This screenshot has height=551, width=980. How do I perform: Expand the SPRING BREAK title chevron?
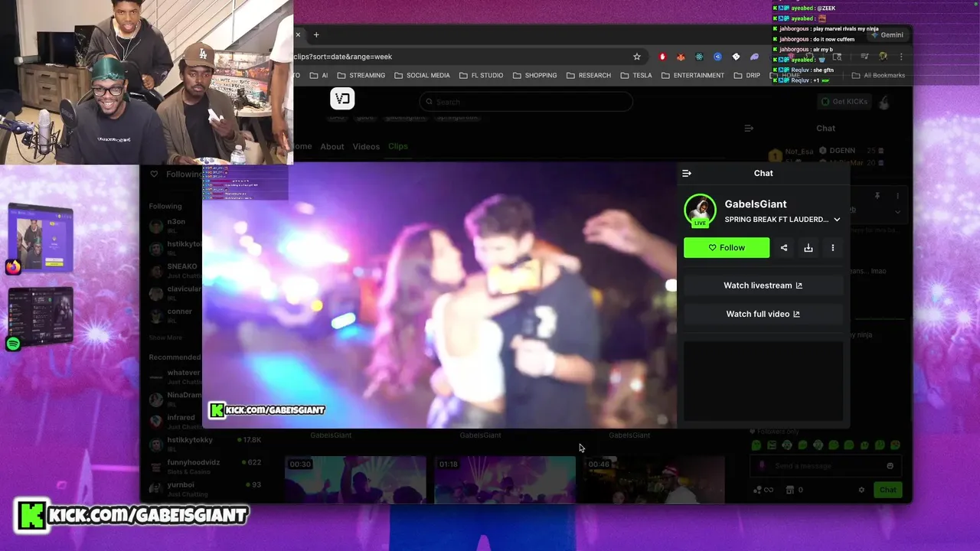tap(837, 220)
